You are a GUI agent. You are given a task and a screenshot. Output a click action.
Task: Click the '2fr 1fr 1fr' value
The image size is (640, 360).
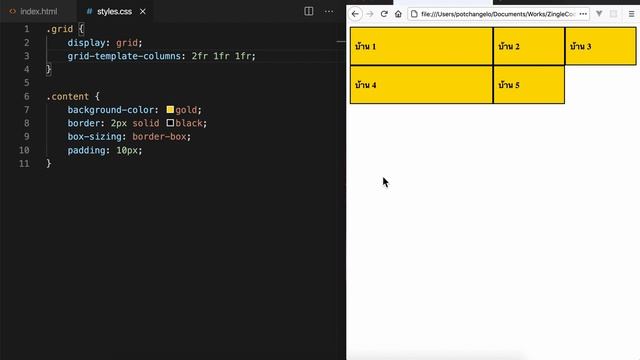(x=221, y=56)
